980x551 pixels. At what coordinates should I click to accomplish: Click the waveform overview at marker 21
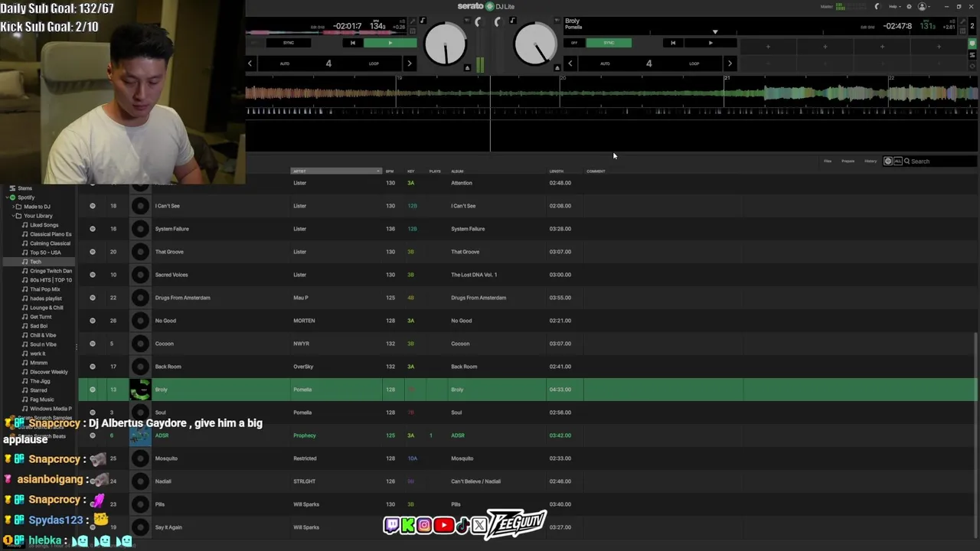tap(726, 94)
